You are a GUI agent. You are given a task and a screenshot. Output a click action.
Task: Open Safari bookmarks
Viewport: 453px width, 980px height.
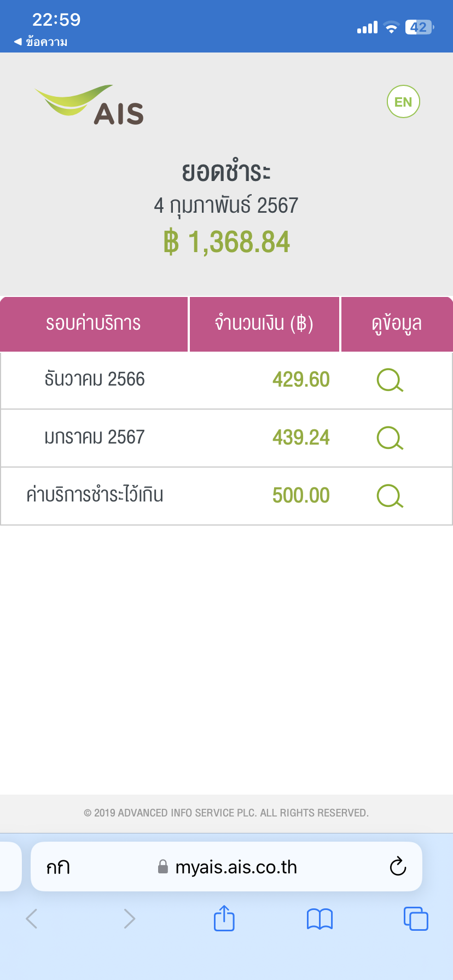320,919
